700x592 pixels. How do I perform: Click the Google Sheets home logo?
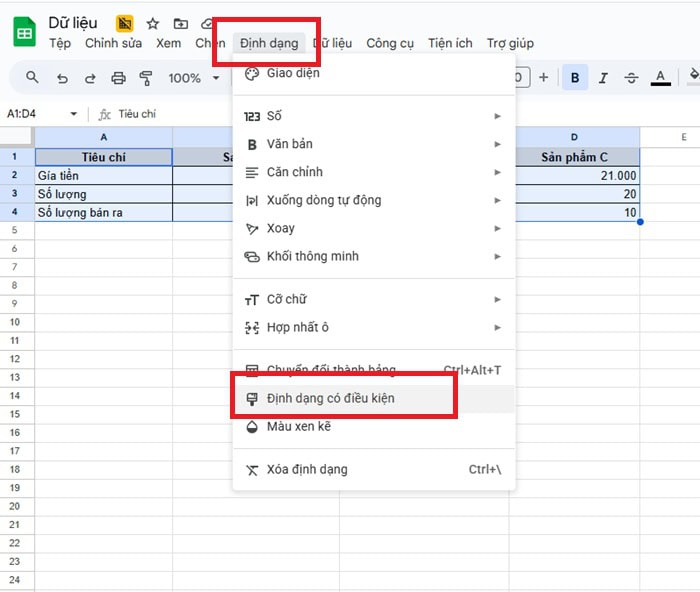pos(24,32)
